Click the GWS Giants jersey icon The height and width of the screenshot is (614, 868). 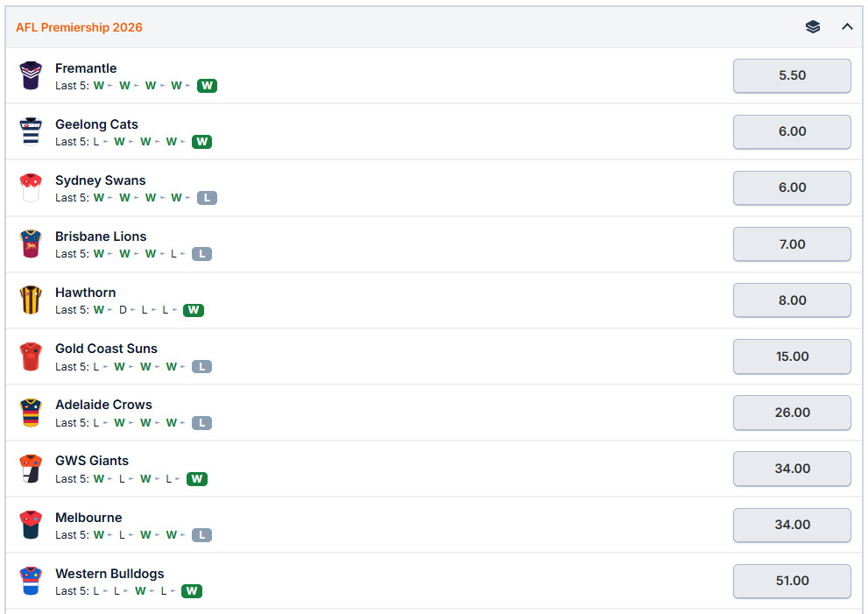[31, 469]
